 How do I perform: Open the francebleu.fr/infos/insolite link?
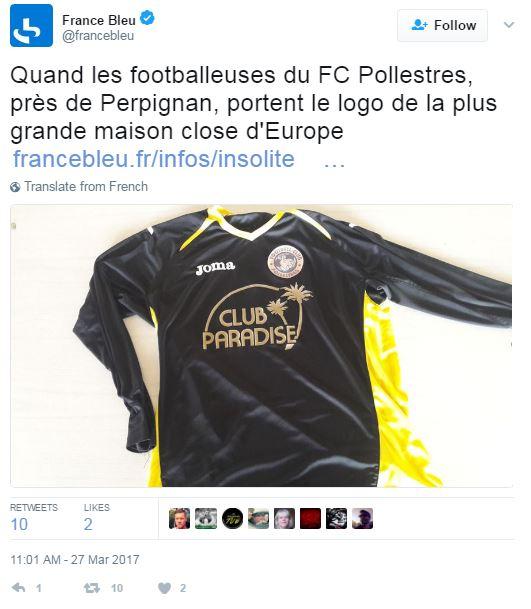point(154,159)
